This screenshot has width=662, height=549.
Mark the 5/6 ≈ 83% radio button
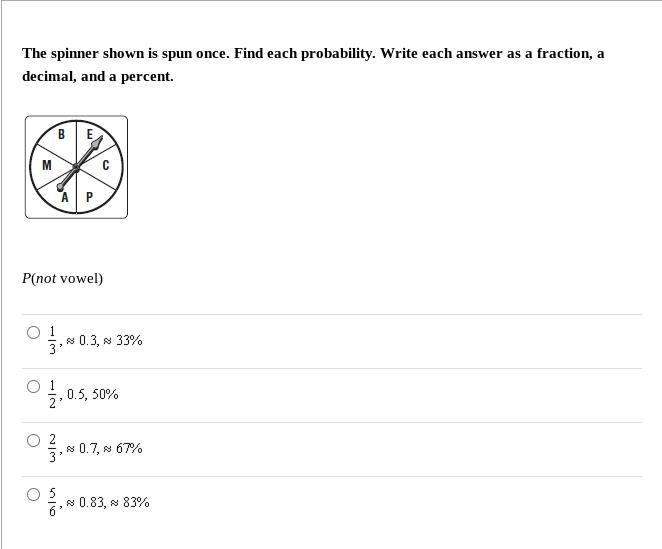pos(33,495)
